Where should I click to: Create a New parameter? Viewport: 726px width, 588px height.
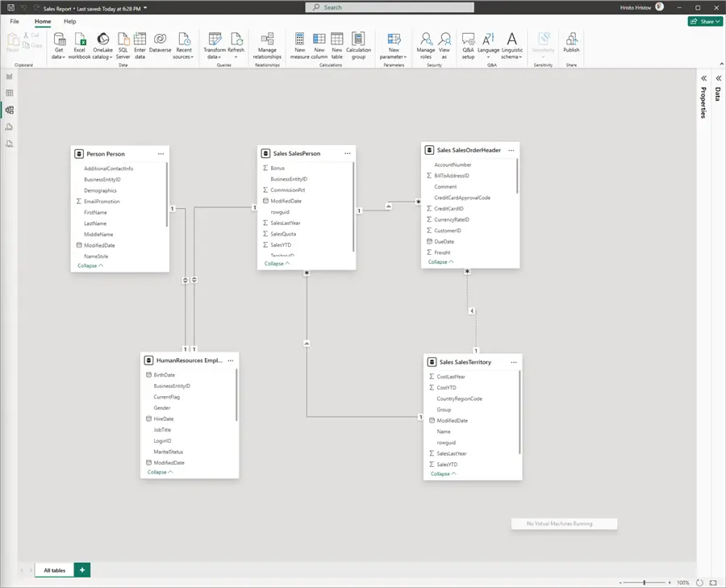pos(394,46)
